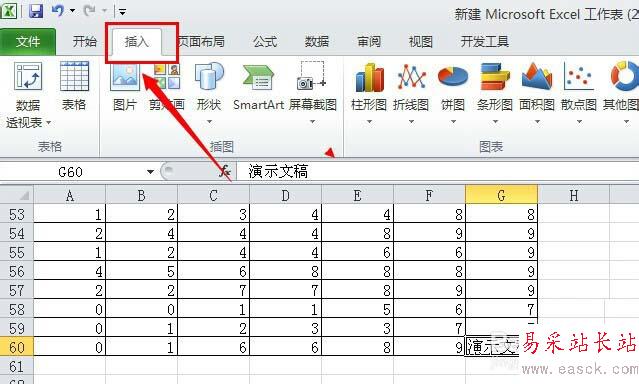The width and height of the screenshot is (639, 384).
Task: Open the 文件 (File) tab
Action: (x=28, y=42)
